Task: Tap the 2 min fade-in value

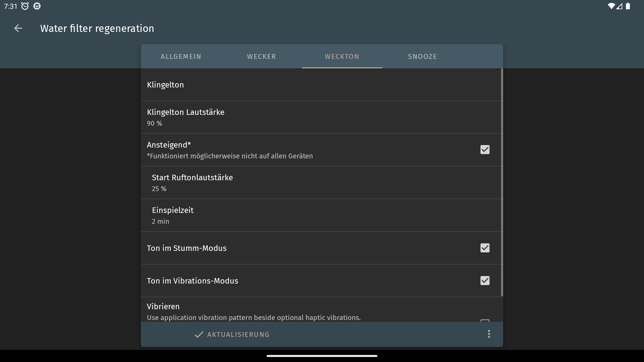Action: 160,221
